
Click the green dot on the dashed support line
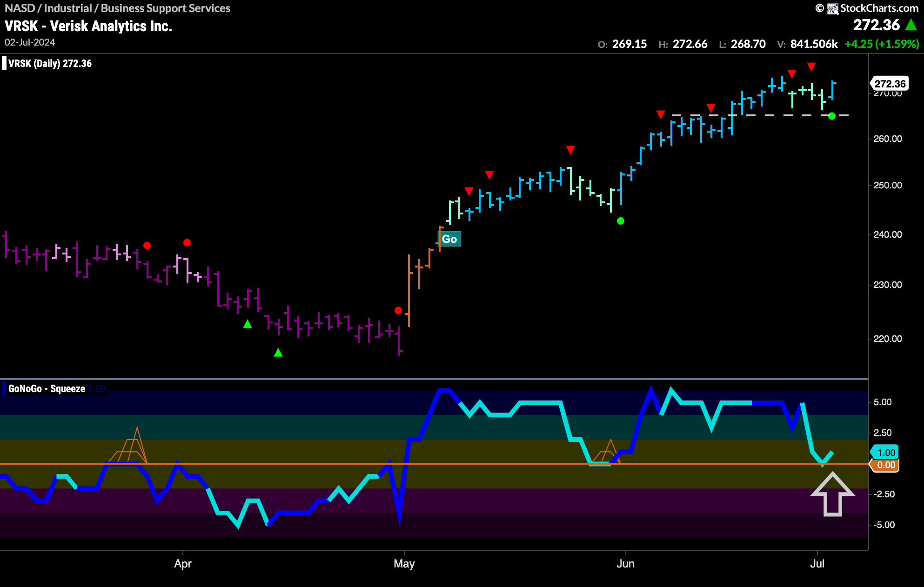[x=832, y=116]
